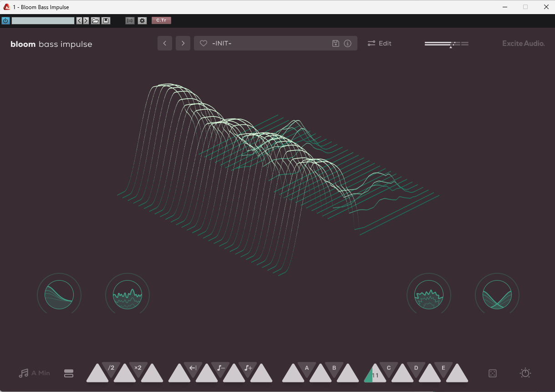Viewport: 555px width, 392px height.
Task: Click the host routing arrow icon
Action: (130, 20)
